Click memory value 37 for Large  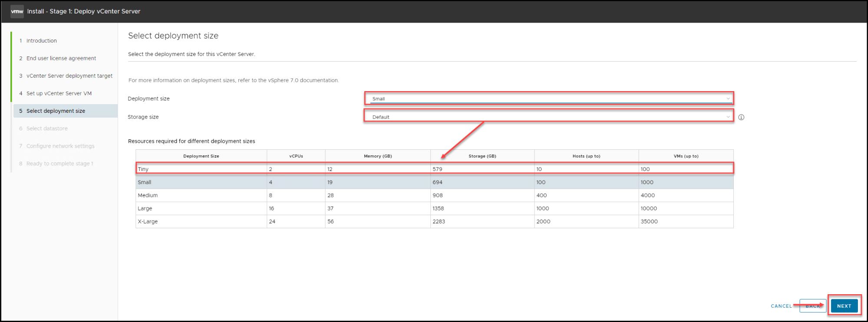[x=330, y=208]
